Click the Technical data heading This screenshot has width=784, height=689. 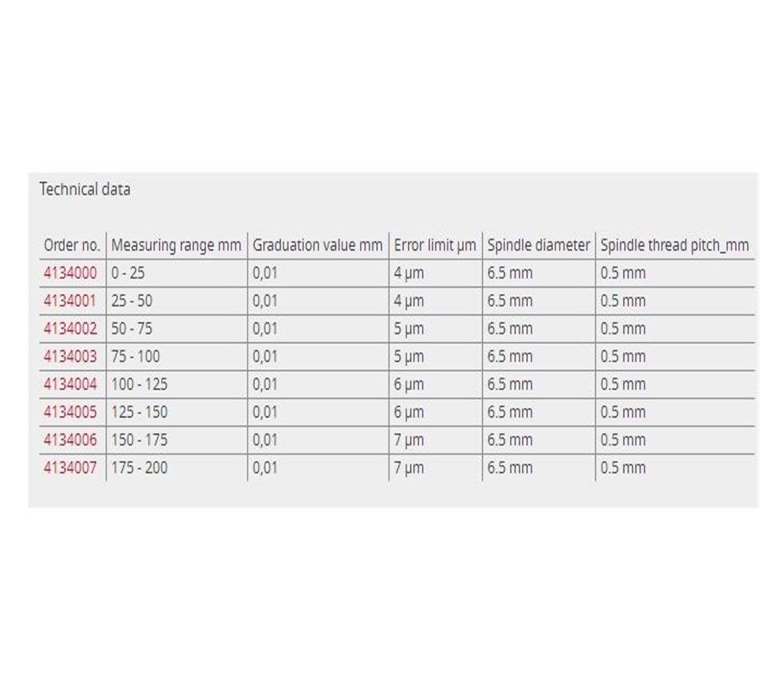pos(85,190)
